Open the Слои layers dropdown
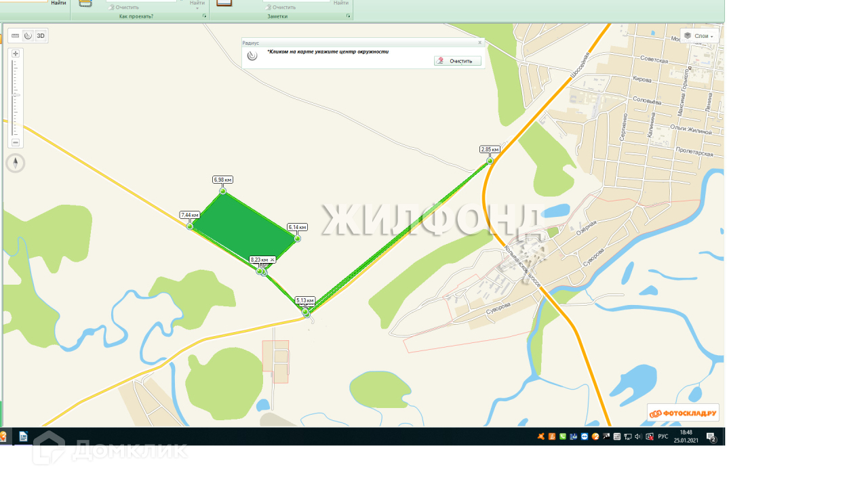 click(699, 36)
